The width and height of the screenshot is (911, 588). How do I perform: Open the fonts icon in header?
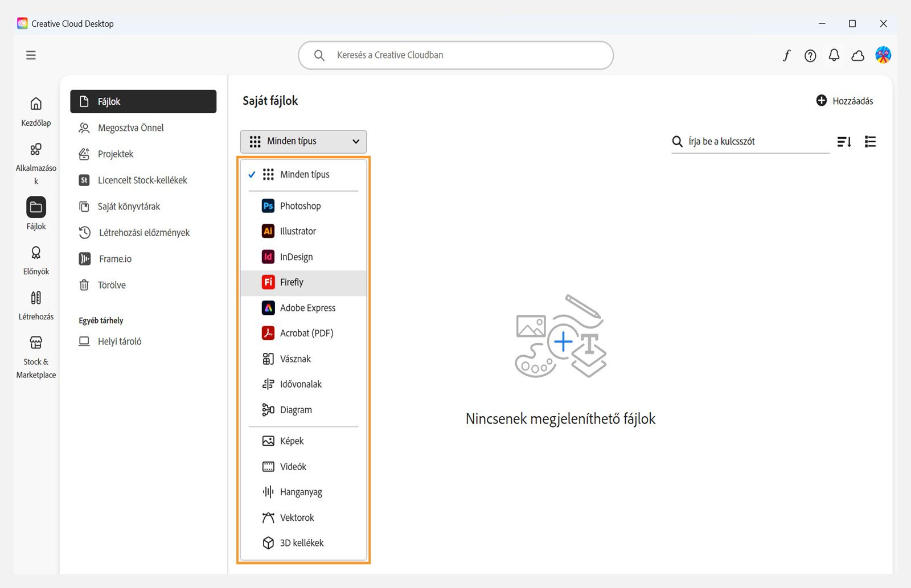click(786, 55)
